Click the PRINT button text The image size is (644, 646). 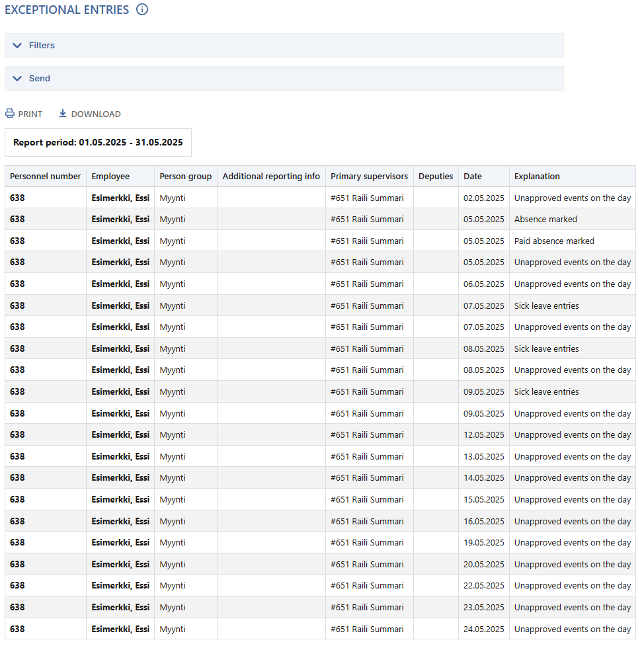(x=30, y=114)
